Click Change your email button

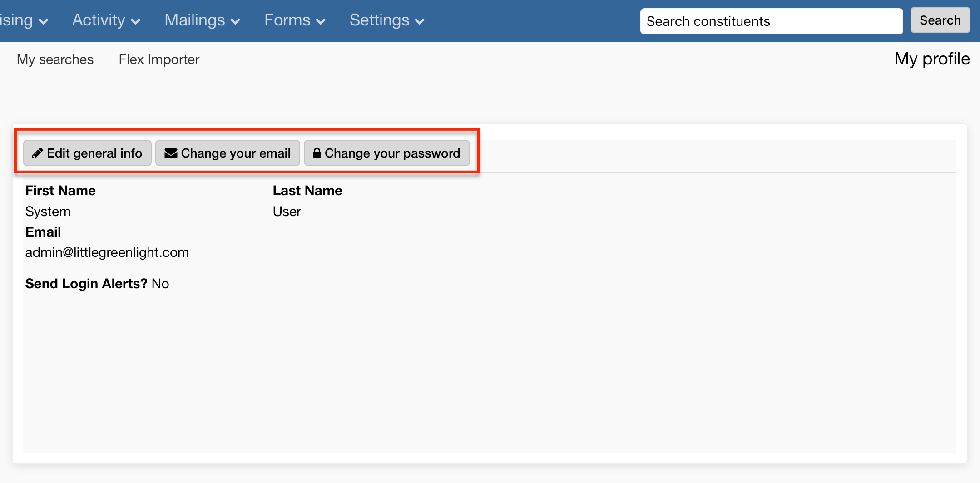point(228,153)
